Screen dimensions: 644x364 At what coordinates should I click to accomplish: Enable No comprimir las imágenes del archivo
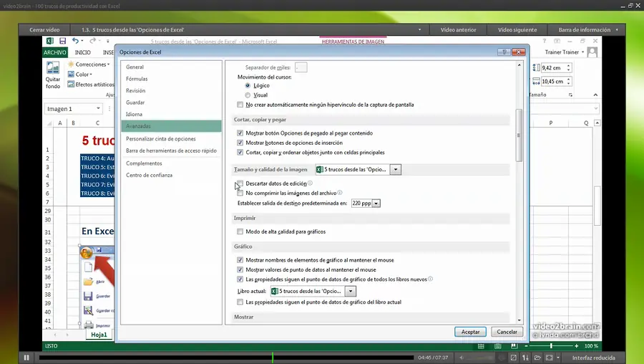coord(240,193)
